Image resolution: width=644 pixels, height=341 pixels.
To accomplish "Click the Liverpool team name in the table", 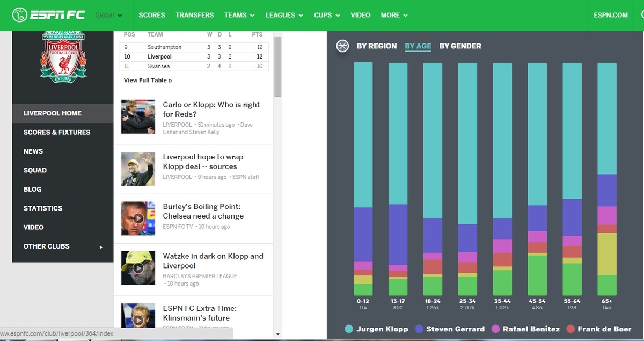I will coord(159,57).
